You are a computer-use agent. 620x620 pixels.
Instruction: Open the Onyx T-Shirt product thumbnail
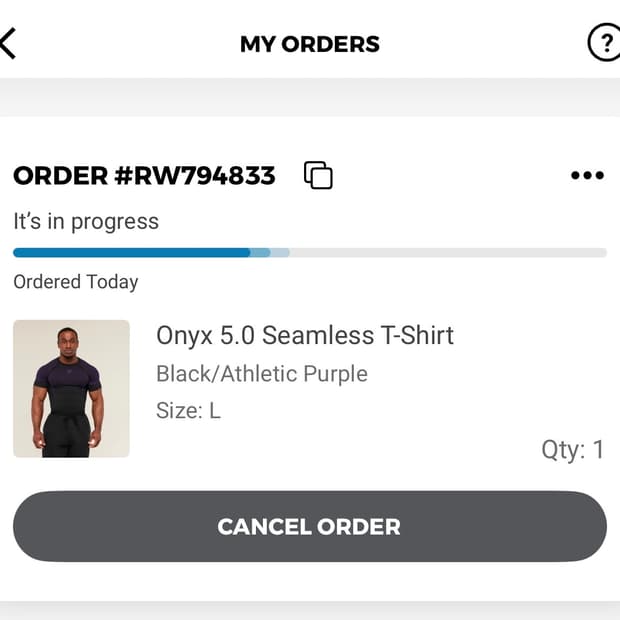tap(71, 389)
